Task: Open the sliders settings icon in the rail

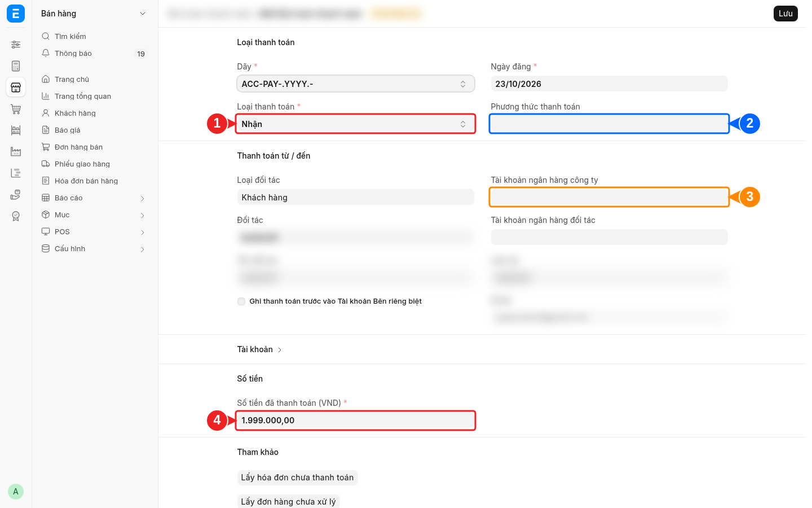Action: (16, 45)
